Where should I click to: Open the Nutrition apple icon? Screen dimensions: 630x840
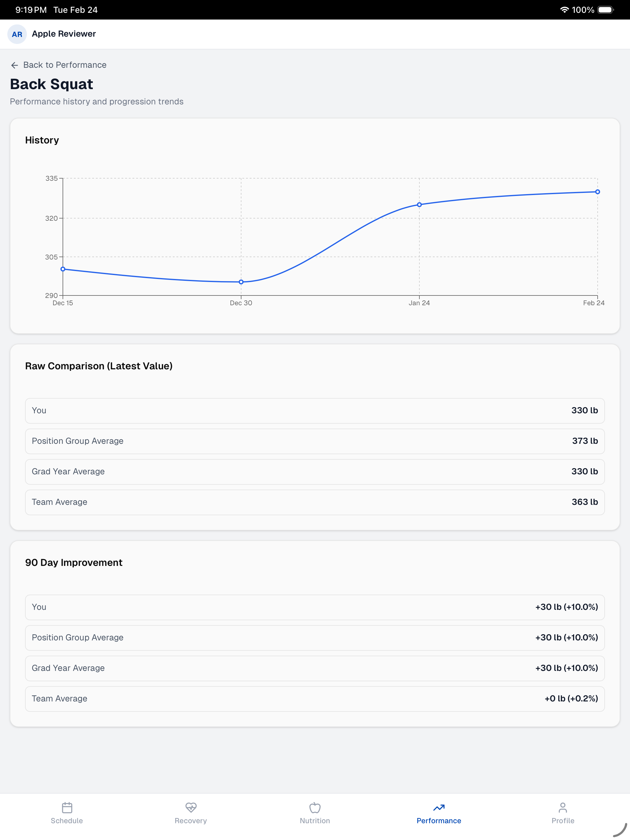pos(315,807)
